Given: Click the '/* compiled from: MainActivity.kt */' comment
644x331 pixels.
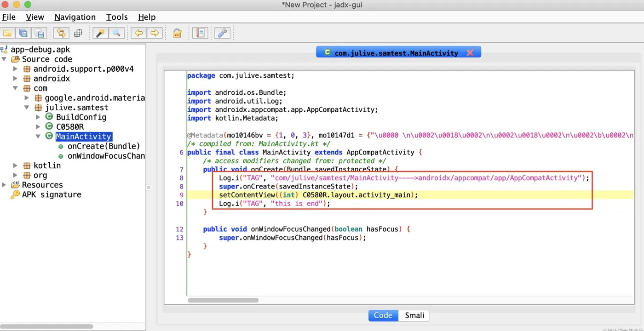Looking at the screenshot, I should (259, 144).
